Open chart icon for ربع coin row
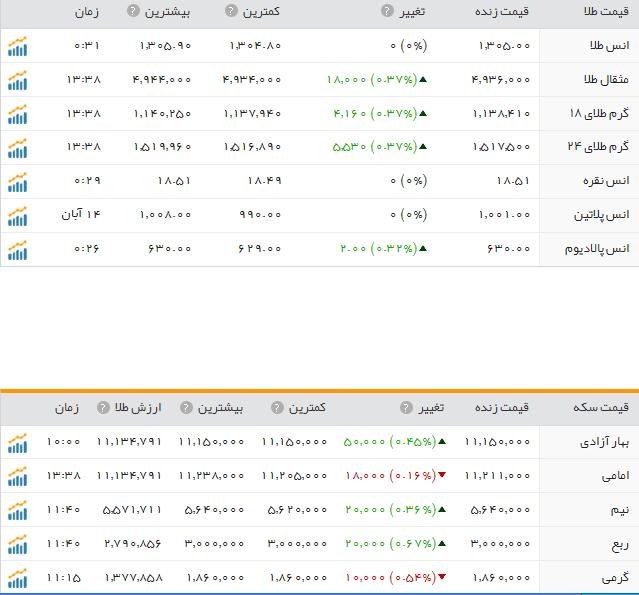 point(17,544)
